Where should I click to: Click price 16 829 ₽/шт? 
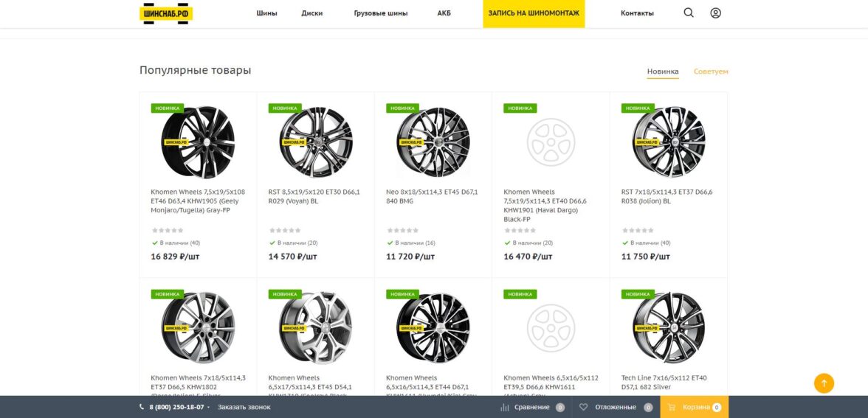pos(176,257)
